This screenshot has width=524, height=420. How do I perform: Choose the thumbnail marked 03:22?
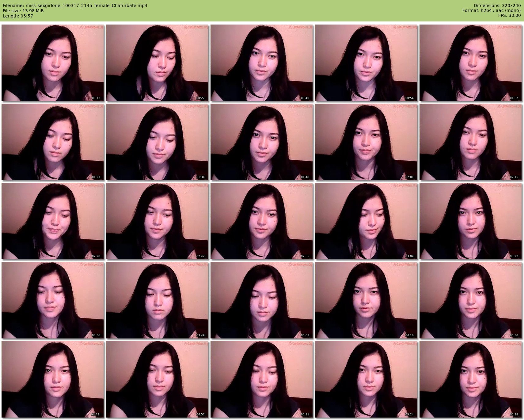[471, 221]
